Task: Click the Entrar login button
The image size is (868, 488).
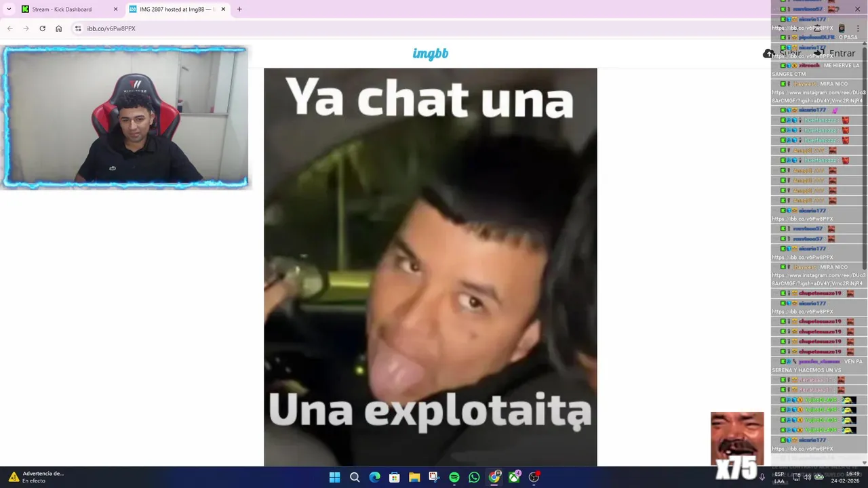Action: [x=835, y=54]
